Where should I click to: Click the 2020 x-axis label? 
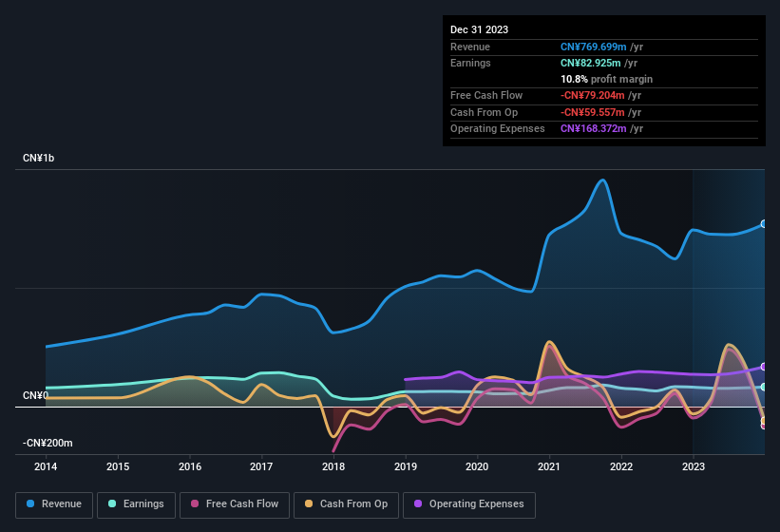[477, 466]
